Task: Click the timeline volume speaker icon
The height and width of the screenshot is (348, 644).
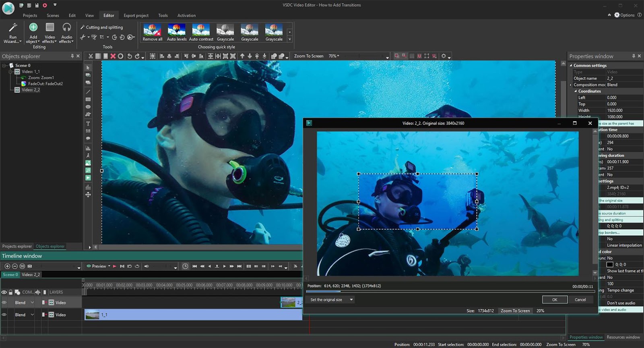Action: pyautogui.click(x=147, y=266)
